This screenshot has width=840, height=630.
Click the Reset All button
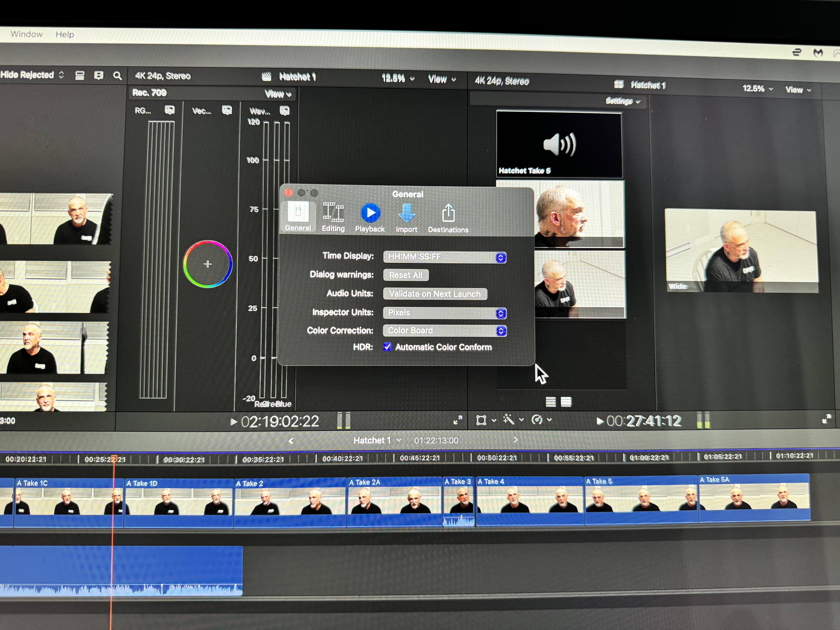pyautogui.click(x=406, y=275)
